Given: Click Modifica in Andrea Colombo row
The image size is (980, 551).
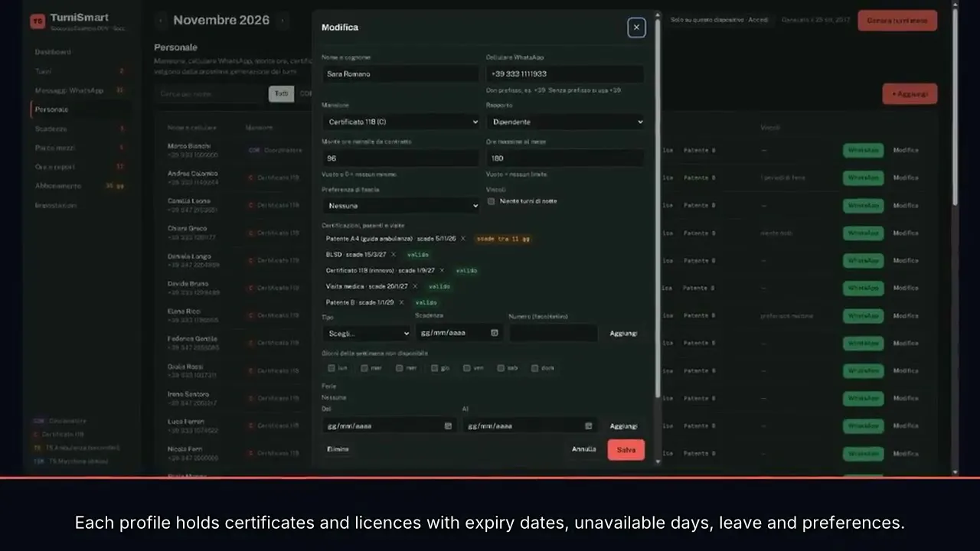Looking at the screenshot, I should pos(906,178).
